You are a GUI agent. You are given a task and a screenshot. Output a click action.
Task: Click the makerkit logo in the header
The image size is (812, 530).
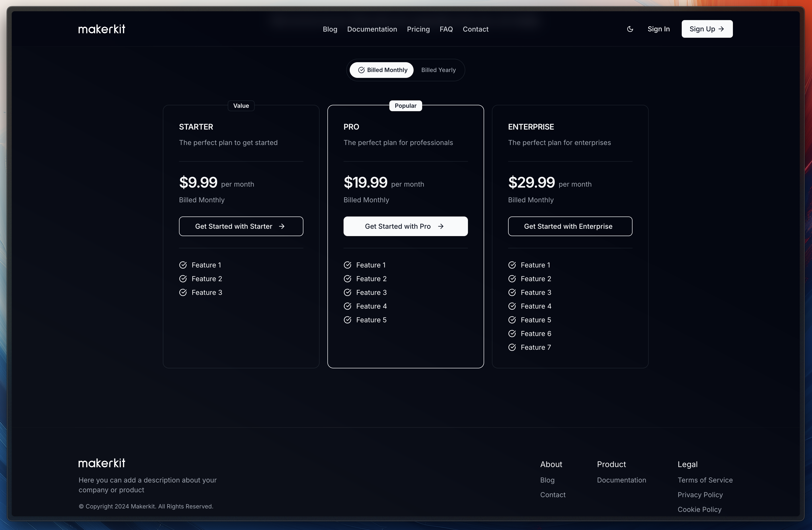pyautogui.click(x=102, y=29)
